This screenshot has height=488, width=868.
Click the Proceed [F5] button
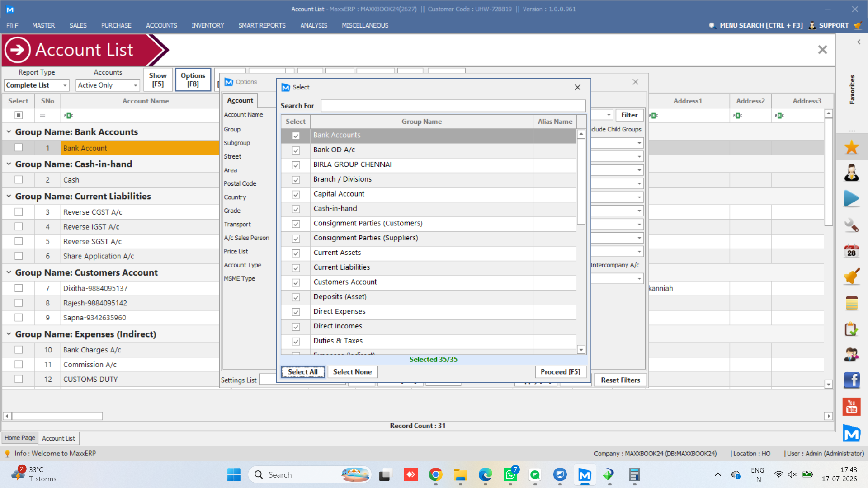pos(560,372)
